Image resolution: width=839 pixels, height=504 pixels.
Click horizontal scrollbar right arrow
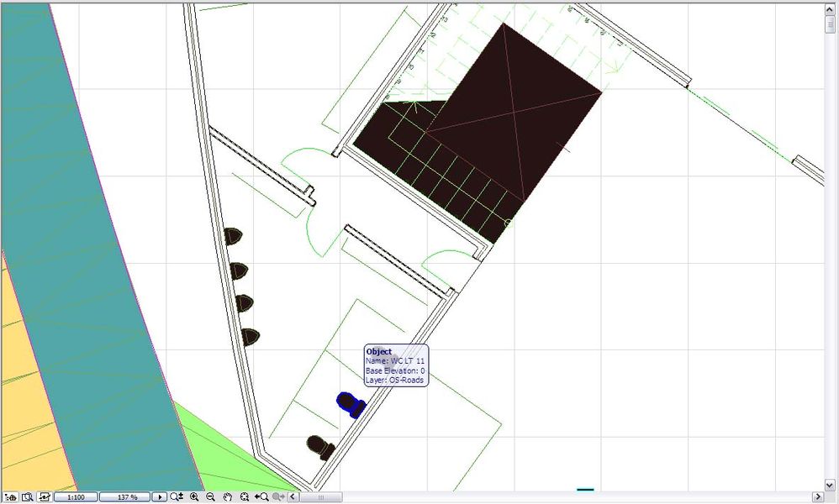[x=818, y=497]
